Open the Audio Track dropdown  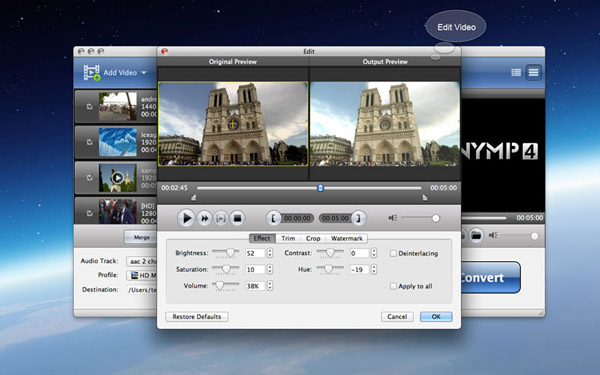point(142,261)
